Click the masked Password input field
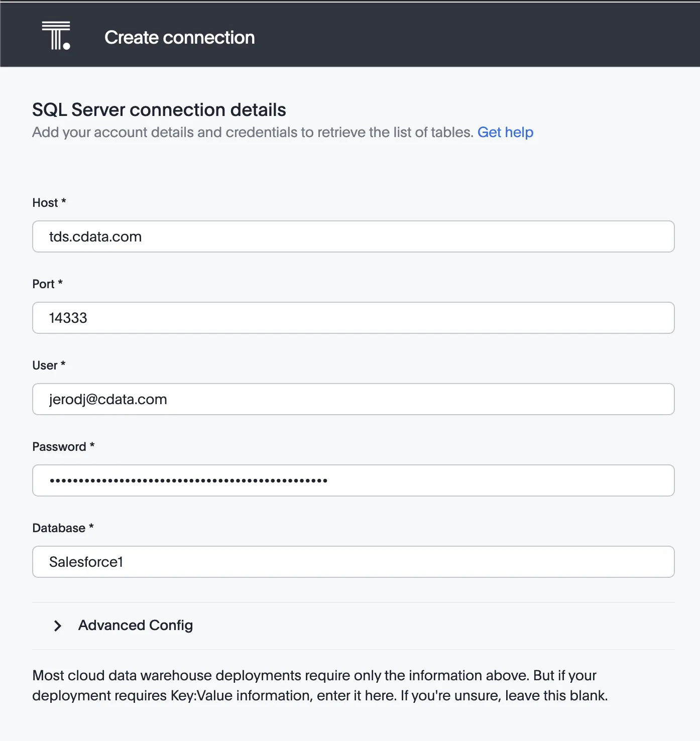The width and height of the screenshot is (700, 741). pyautogui.click(x=353, y=481)
